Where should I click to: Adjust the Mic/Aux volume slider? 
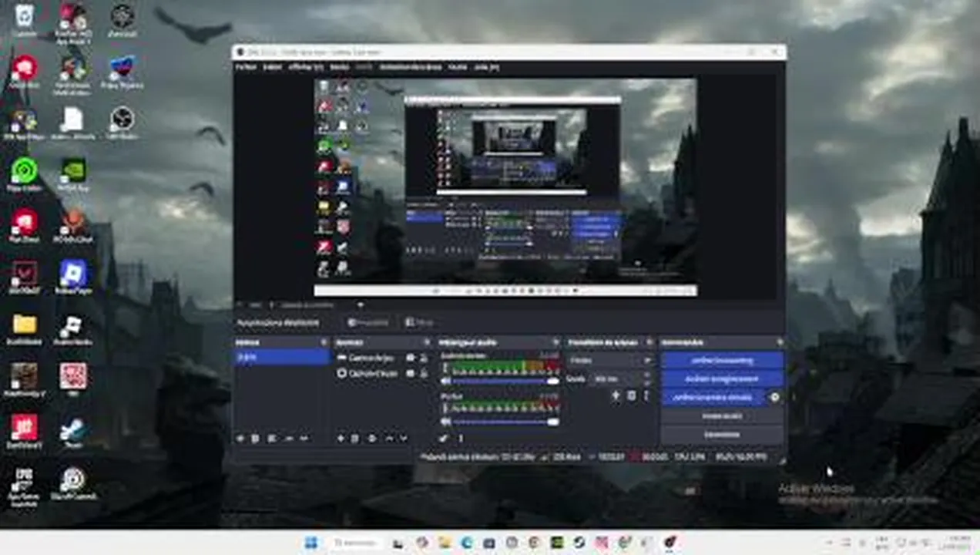pyautogui.click(x=506, y=422)
